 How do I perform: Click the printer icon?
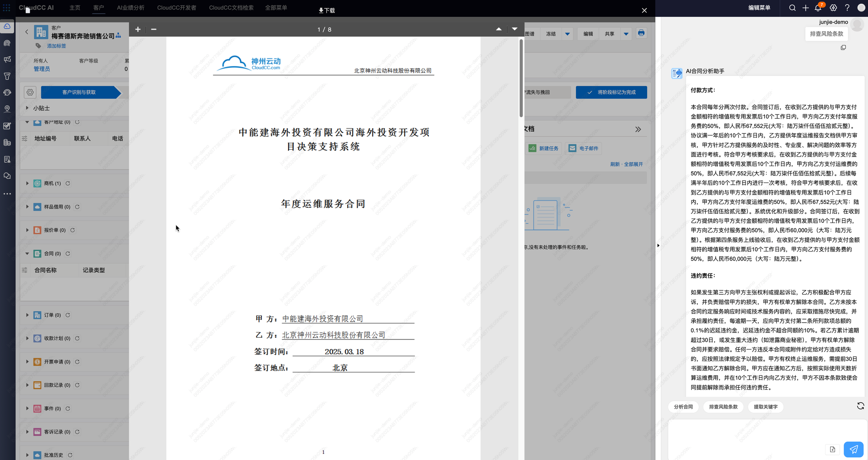tap(641, 33)
